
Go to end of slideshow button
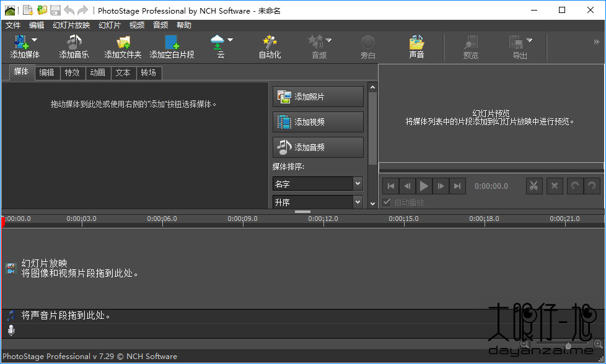tap(457, 186)
